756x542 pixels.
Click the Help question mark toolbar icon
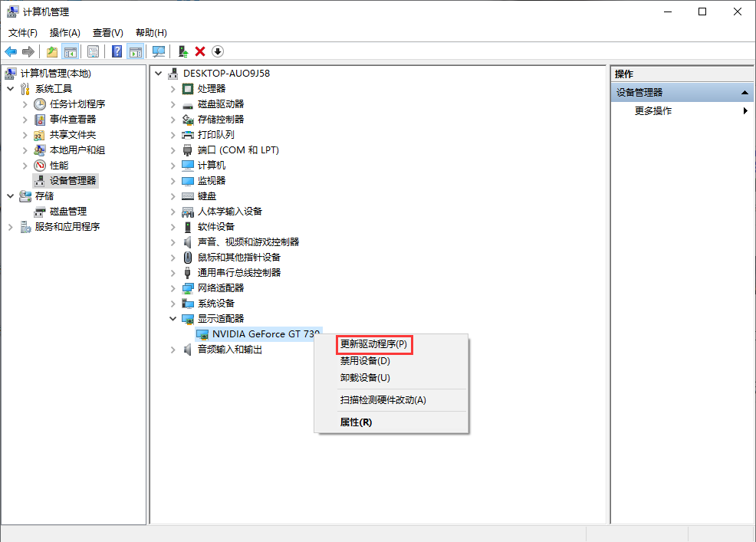point(117,51)
